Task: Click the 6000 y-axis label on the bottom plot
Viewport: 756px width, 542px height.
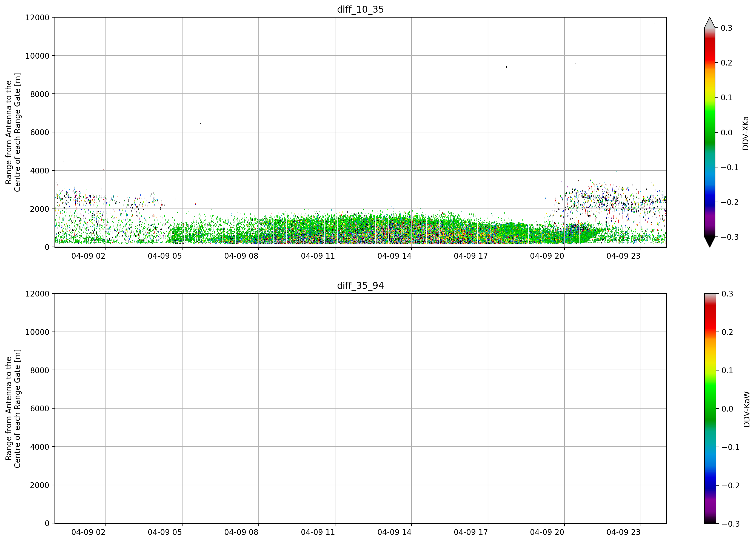Action: pos(40,408)
